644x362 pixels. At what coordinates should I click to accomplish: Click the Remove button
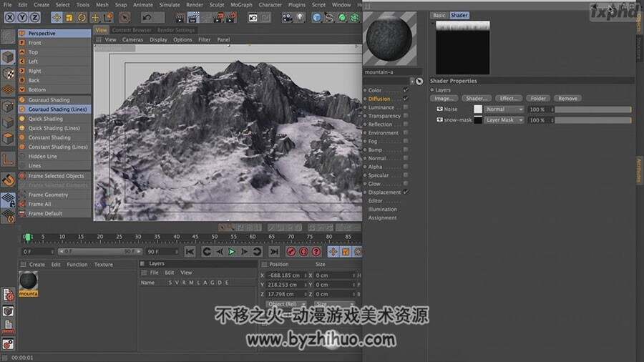coord(567,99)
